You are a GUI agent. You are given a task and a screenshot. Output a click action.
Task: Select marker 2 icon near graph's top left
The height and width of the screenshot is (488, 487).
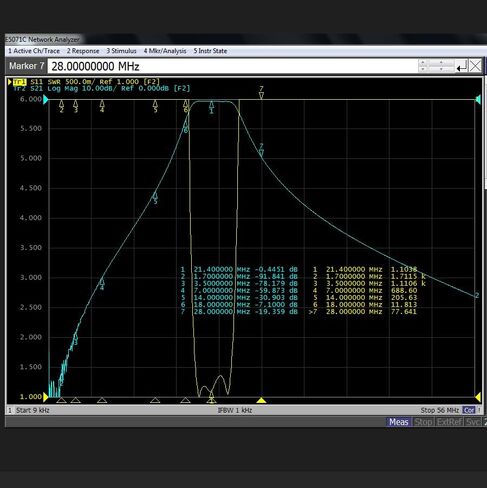pos(61,106)
